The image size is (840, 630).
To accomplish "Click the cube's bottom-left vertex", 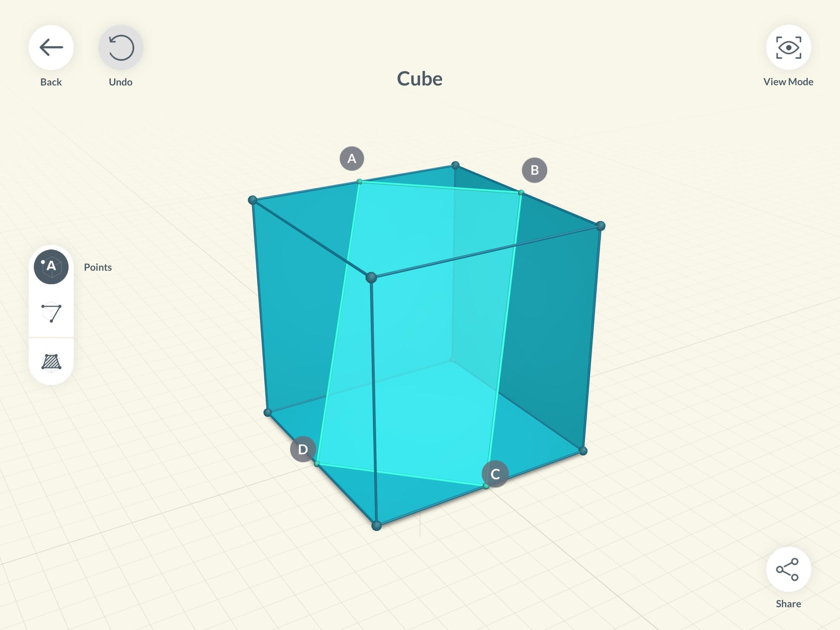I will pos(268,412).
